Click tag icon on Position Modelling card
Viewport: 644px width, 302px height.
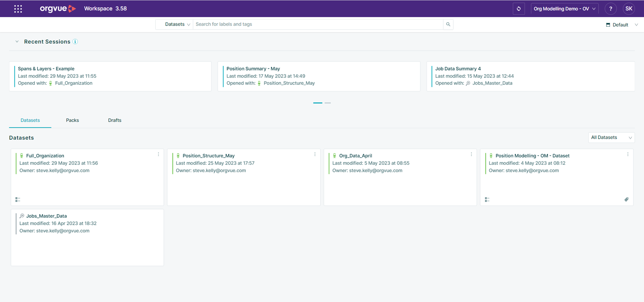pyautogui.click(x=626, y=200)
